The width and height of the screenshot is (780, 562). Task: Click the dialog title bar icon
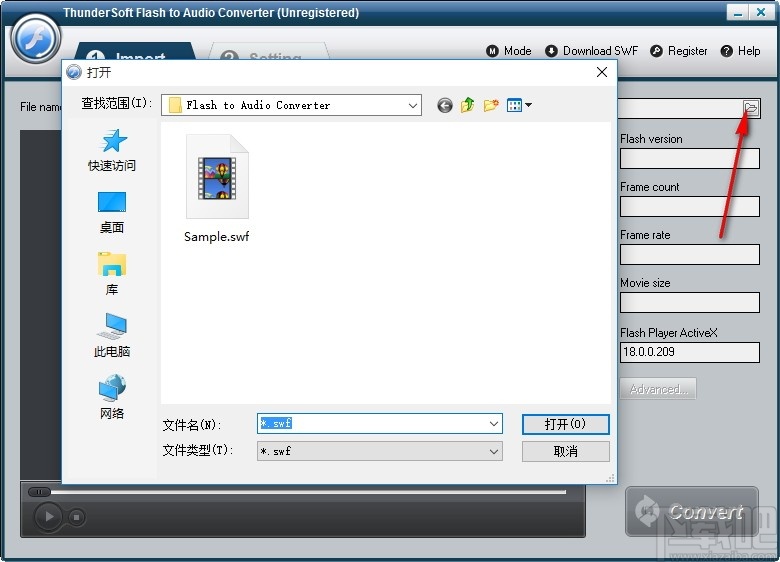click(x=74, y=72)
